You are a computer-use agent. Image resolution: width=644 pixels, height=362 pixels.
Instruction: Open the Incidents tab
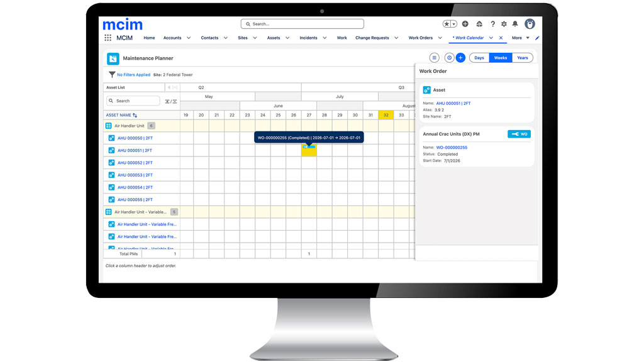point(308,38)
